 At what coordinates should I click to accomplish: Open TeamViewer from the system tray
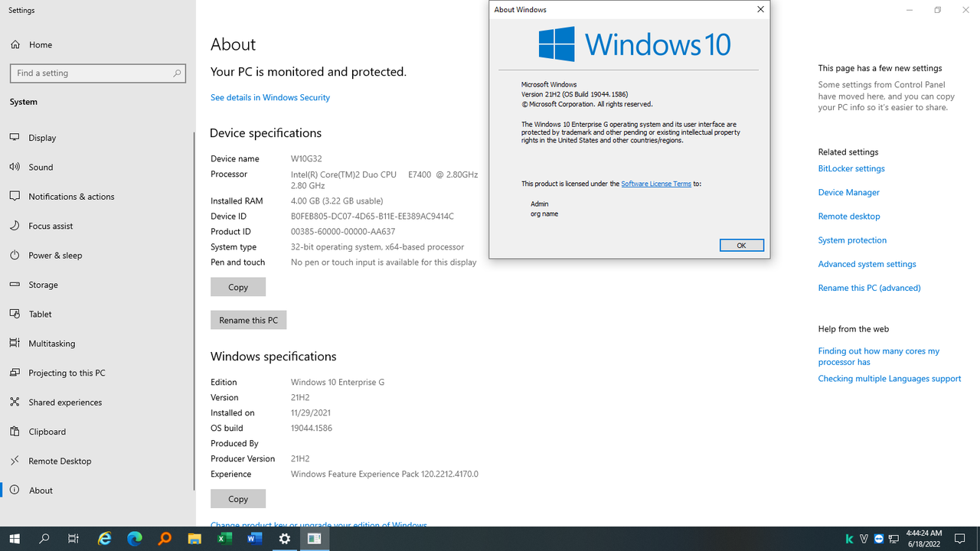tap(879, 538)
